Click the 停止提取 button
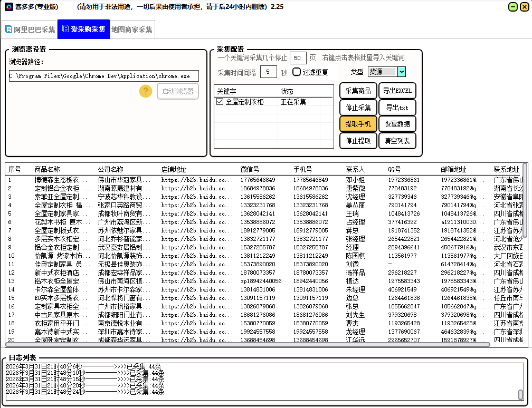 point(358,141)
